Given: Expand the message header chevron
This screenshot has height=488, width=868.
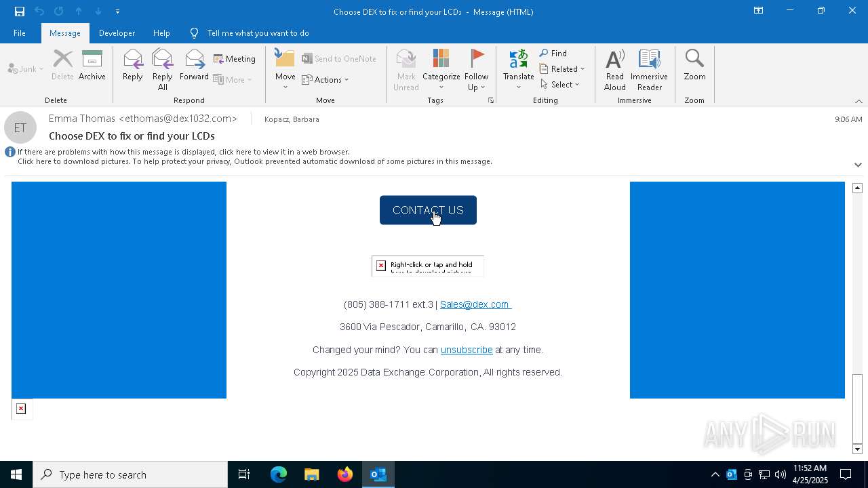Looking at the screenshot, I should [x=858, y=165].
